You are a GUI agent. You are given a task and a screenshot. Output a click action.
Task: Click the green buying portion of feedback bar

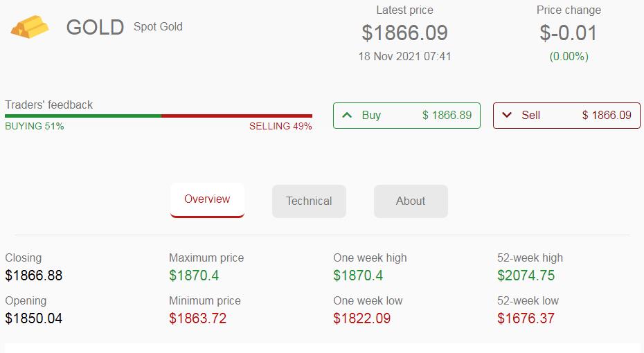83,116
